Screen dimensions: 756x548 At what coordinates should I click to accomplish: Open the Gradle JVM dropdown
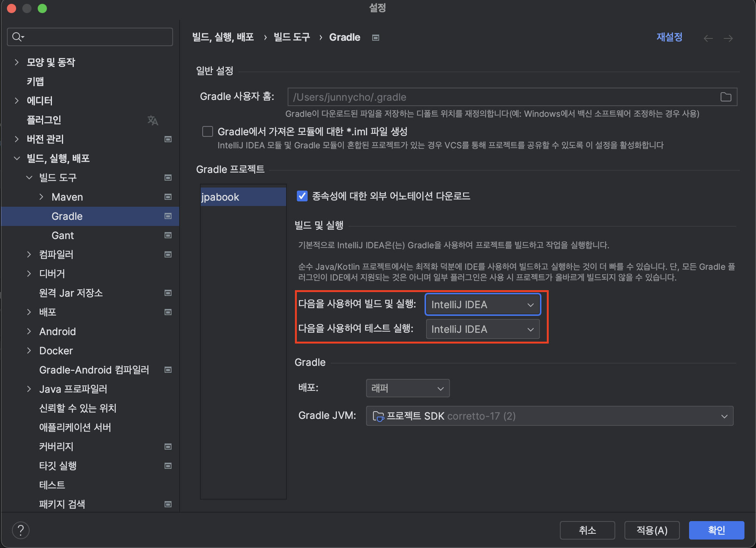click(x=550, y=416)
